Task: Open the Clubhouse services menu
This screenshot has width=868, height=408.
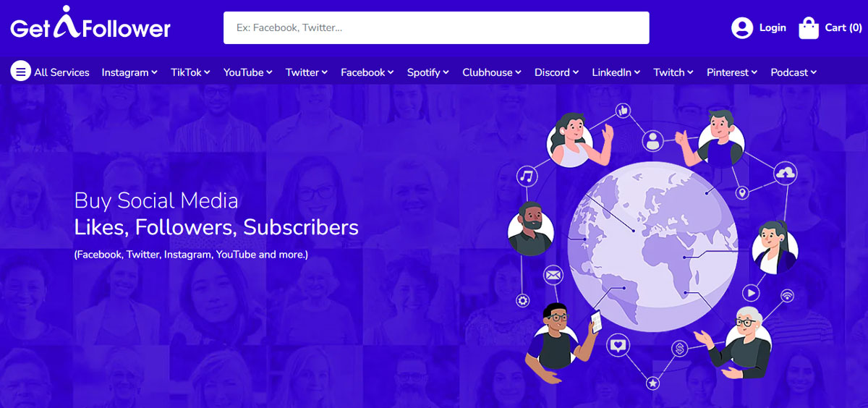Action: click(492, 72)
